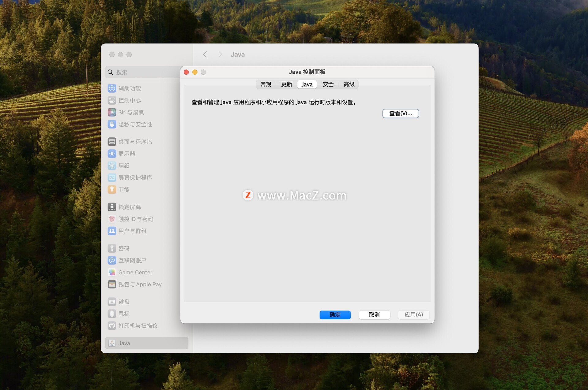
Task: Select the 屏幕保护程序 label text
Action: [x=135, y=177]
